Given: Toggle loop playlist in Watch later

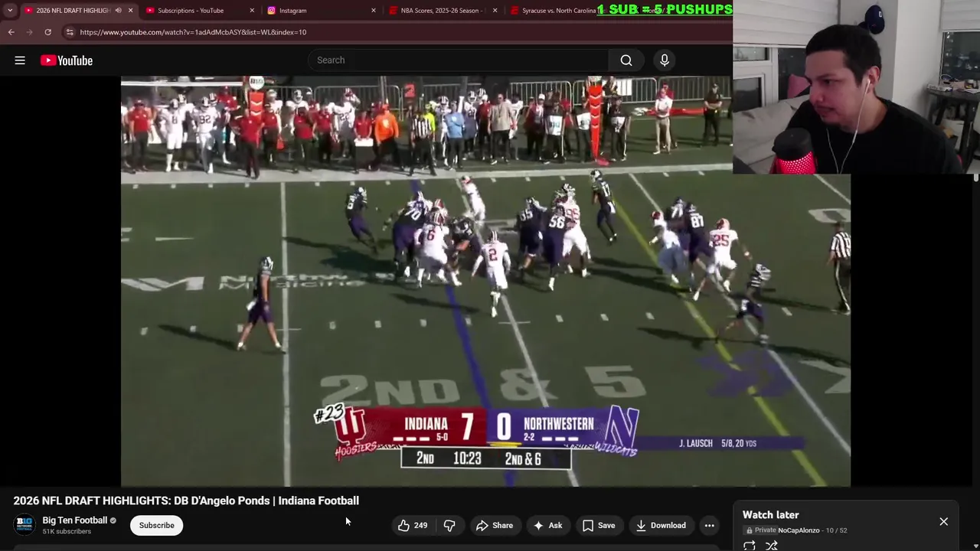Looking at the screenshot, I should click(x=750, y=546).
